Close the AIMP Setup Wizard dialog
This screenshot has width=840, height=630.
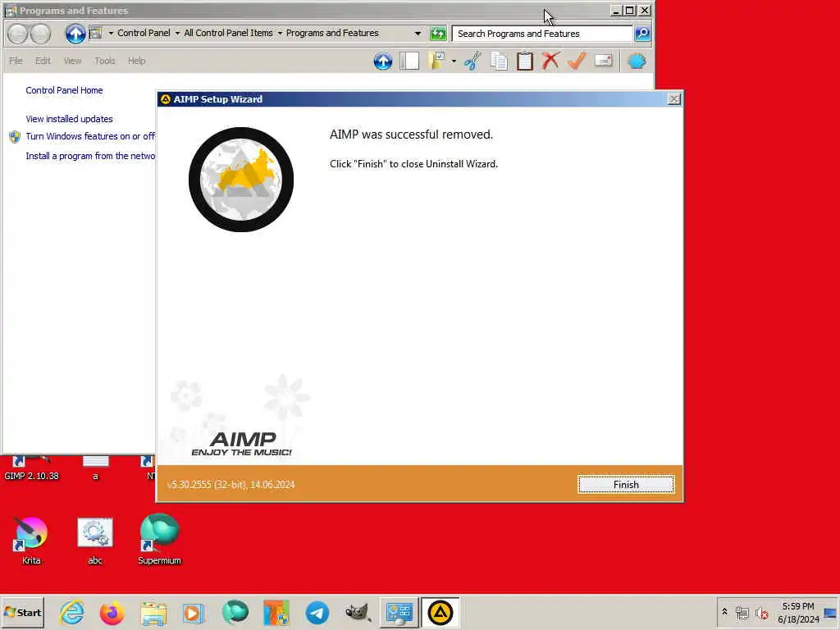tap(674, 99)
